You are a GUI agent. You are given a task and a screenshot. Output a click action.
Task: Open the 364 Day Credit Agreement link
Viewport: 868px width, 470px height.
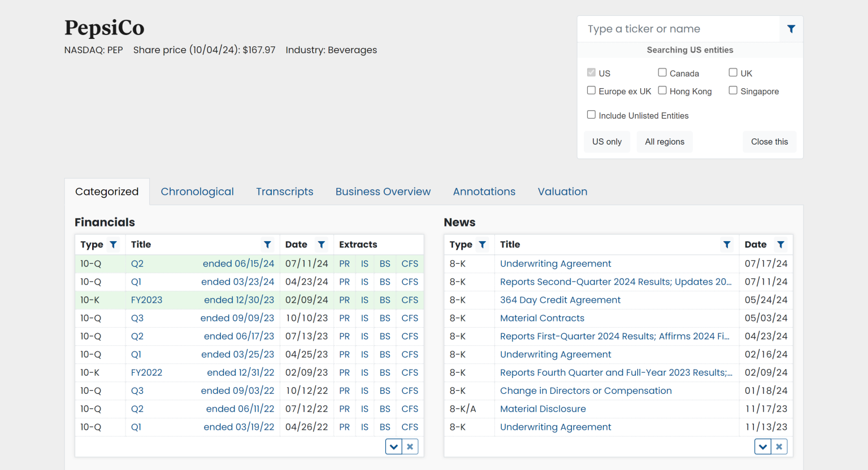point(560,300)
